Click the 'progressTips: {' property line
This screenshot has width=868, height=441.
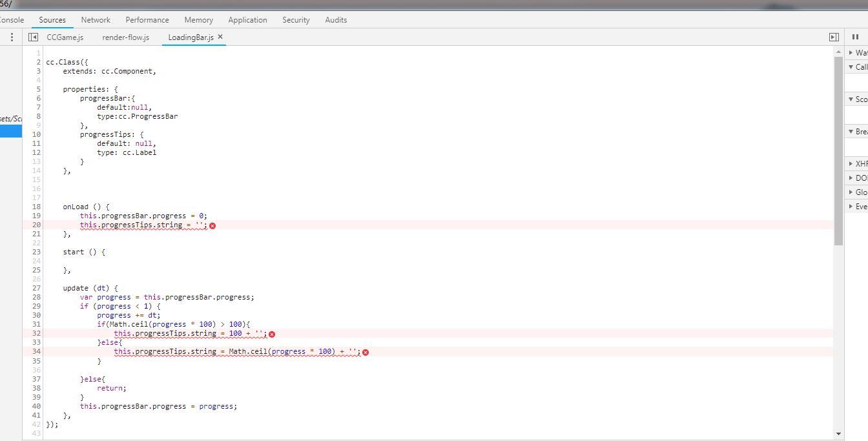(112, 134)
